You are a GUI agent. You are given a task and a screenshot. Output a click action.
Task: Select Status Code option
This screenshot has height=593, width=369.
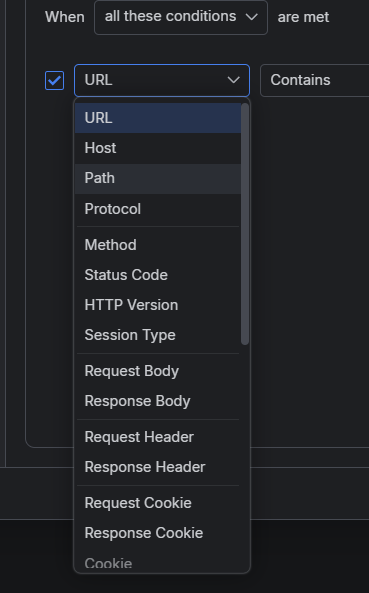[158, 275]
